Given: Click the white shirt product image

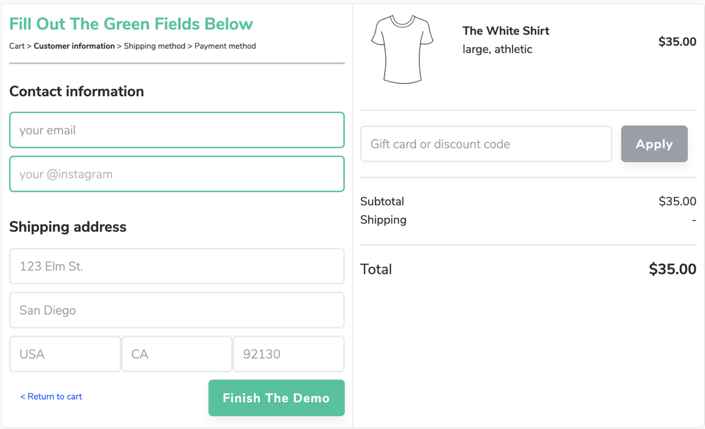Looking at the screenshot, I should (x=402, y=49).
